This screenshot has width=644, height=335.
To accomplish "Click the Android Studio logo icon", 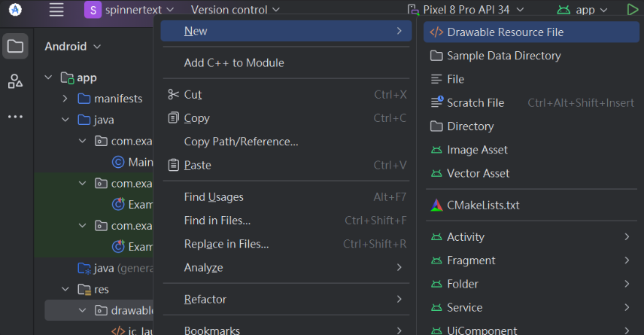I will click(15, 10).
